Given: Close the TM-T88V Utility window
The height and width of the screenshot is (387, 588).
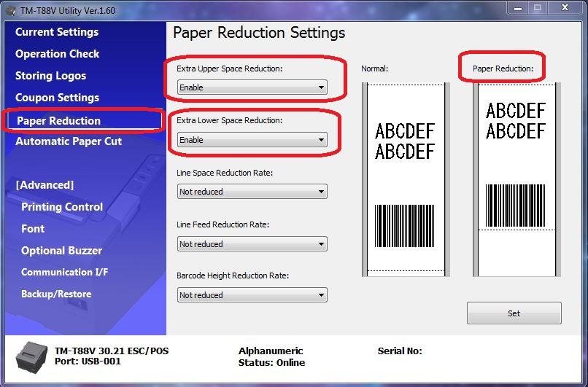Looking at the screenshot, I should point(565,8).
